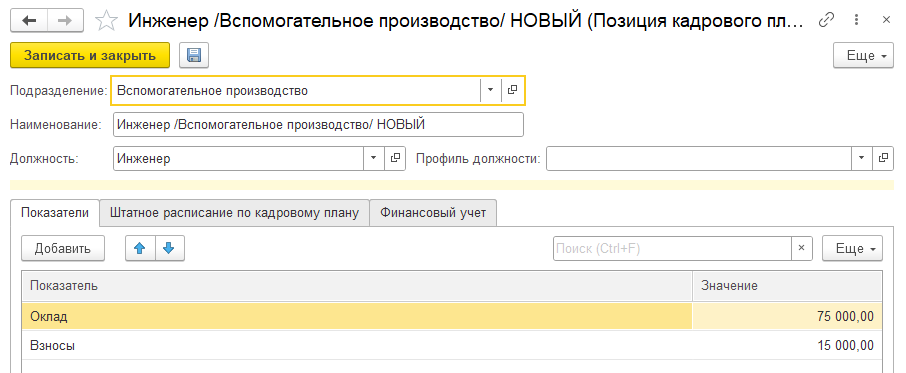
Task: Clear the search field with x
Action: pos(801,248)
